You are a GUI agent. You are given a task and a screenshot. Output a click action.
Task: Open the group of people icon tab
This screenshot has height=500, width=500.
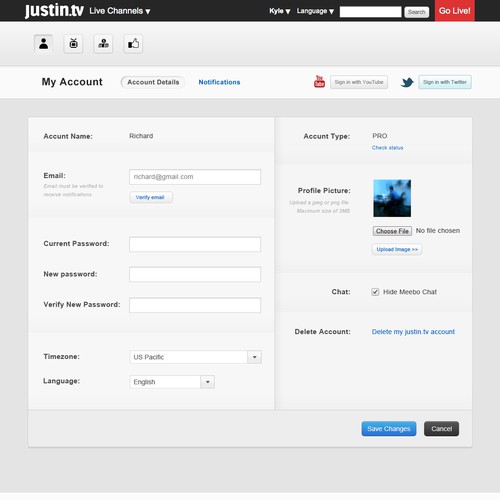pyautogui.click(x=103, y=44)
